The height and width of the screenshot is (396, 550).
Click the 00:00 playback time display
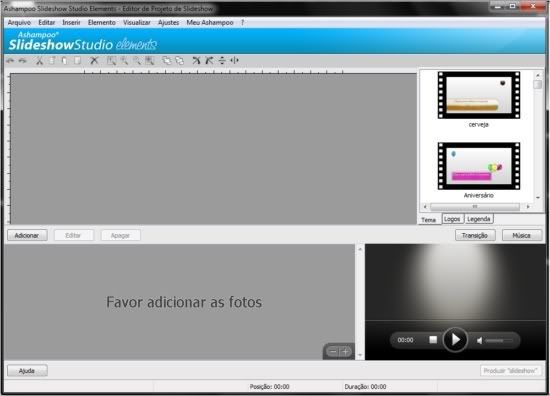(405, 340)
